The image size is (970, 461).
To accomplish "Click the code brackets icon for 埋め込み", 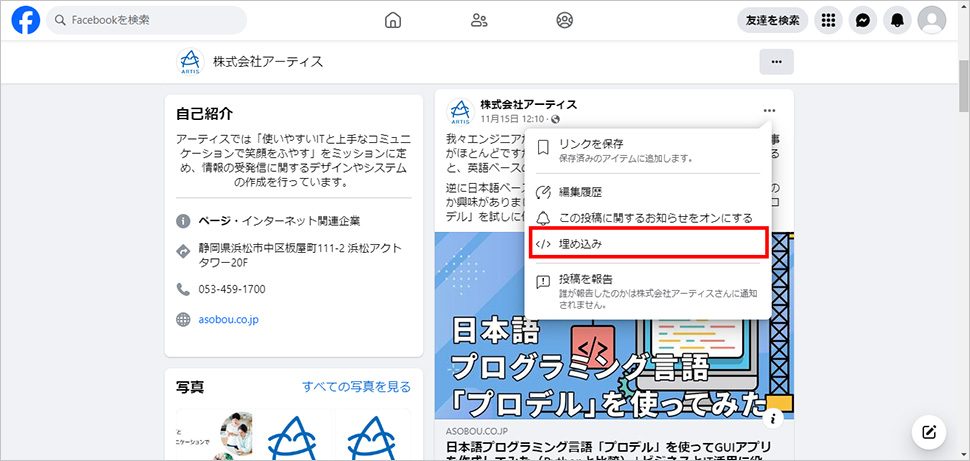I will tap(543, 244).
